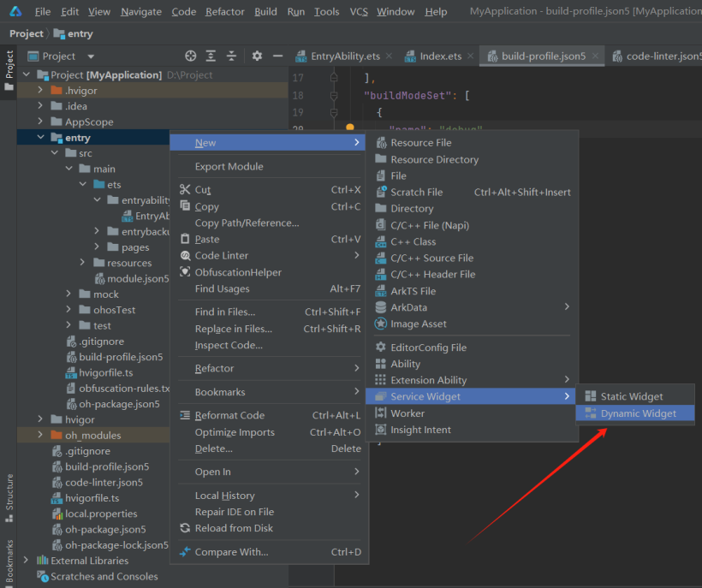Click Reload from Disk
This screenshot has width=702, height=588.
(x=270, y=528)
